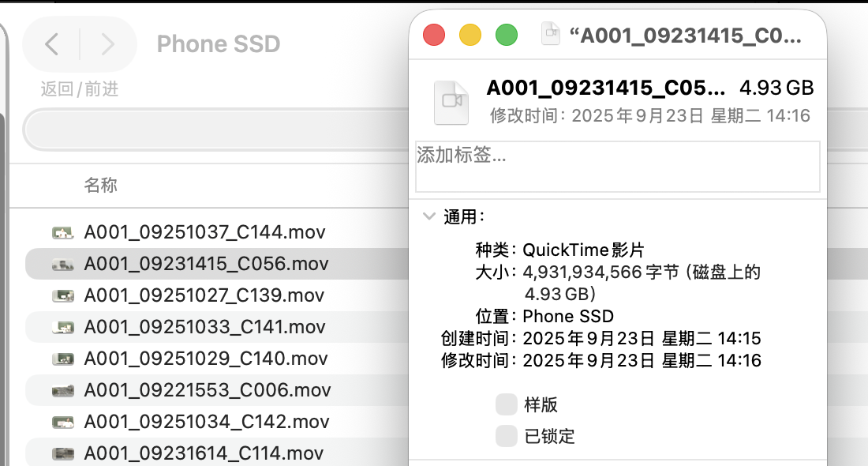Sort files by the 名称 column header
Screen dimensions: 868x466
point(100,186)
